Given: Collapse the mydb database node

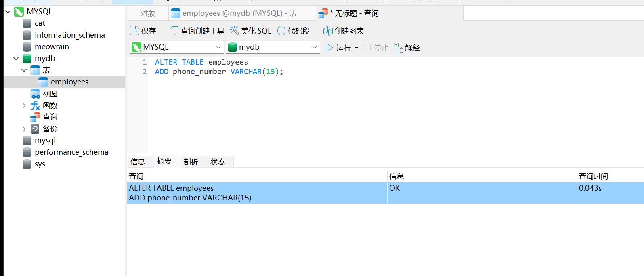Looking at the screenshot, I should (x=16, y=59).
